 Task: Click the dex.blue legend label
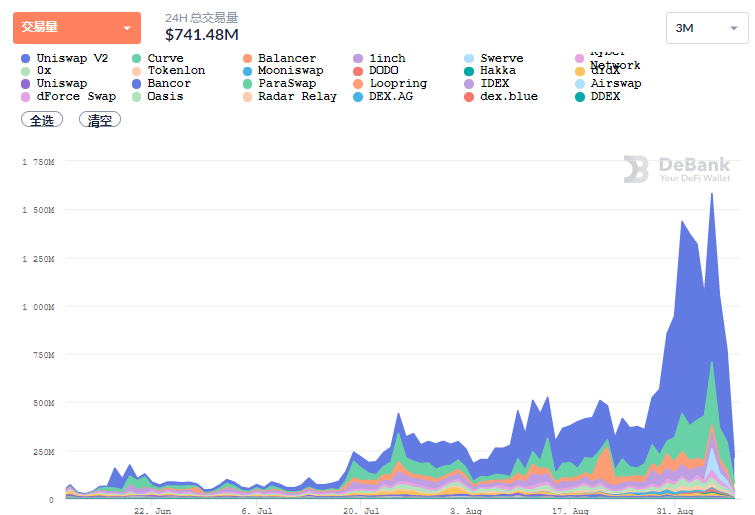point(509,96)
